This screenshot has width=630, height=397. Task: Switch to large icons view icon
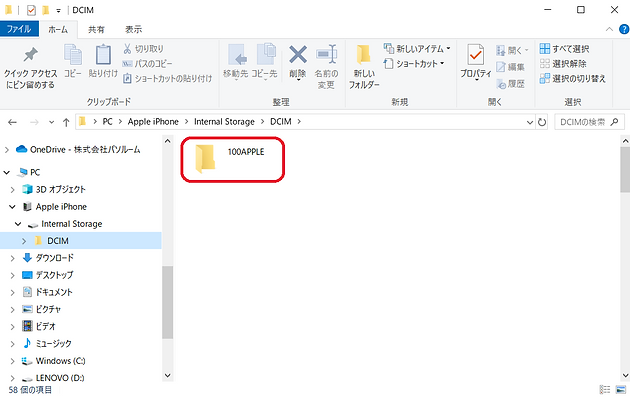(x=621, y=390)
